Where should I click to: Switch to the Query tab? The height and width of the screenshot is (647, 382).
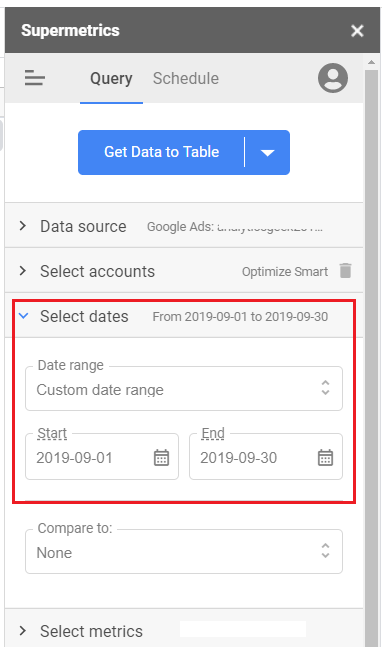(x=111, y=78)
